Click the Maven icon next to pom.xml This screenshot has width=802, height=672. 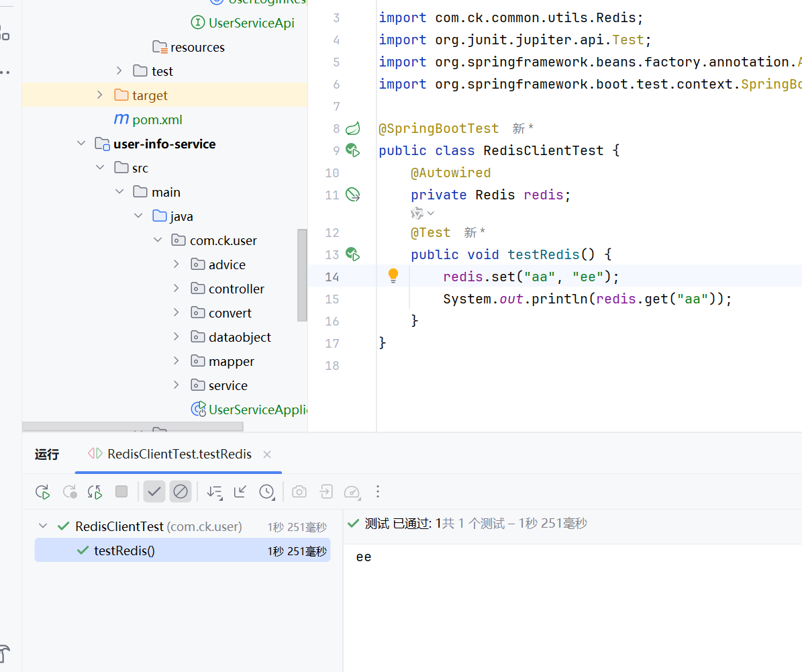[x=121, y=119]
